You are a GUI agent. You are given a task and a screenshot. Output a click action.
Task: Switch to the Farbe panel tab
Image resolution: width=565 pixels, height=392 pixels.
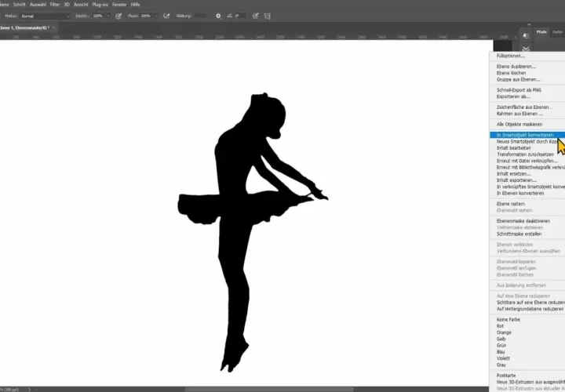[557, 32]
